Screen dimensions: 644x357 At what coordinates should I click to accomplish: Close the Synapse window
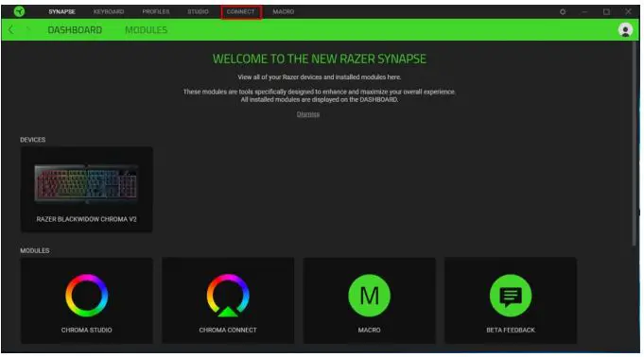(628, 12)
